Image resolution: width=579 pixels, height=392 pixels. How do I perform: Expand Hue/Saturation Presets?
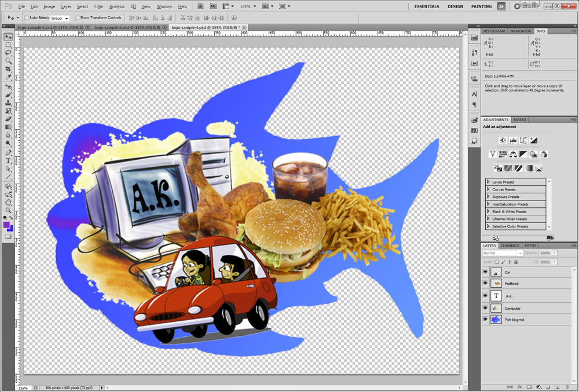488,204
